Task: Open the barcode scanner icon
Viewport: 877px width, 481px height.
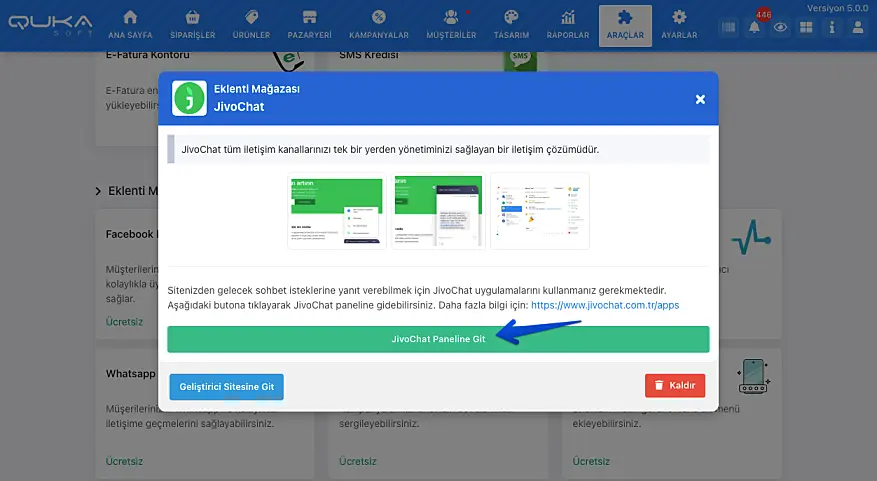Action: tap(728, 27)
